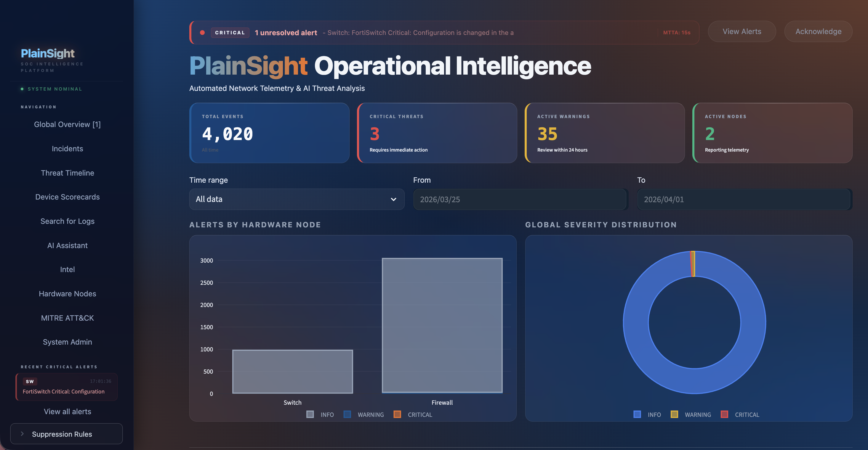
Task: Click the green SYSTEM NOMINAL status dot
Action: point(22,89)
